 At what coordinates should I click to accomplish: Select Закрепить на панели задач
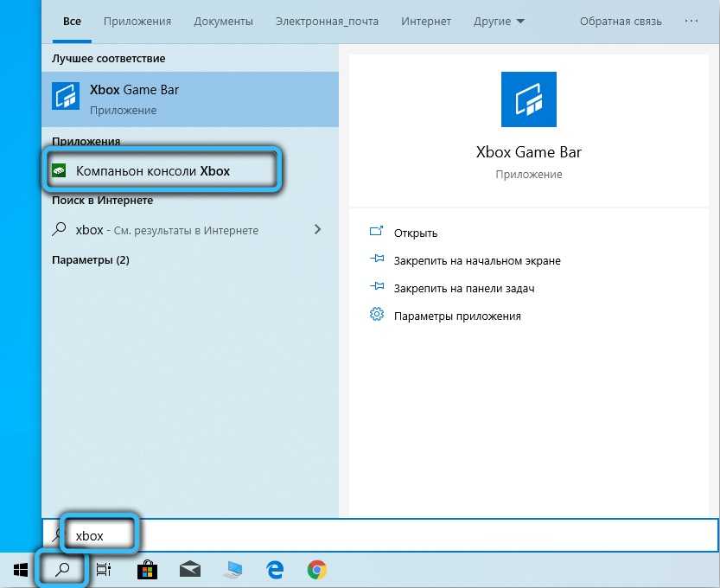tap(464, 289)
